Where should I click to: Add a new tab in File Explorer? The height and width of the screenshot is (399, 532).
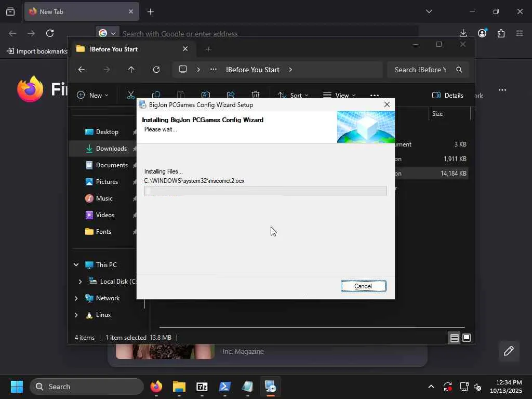coord(208,49)
